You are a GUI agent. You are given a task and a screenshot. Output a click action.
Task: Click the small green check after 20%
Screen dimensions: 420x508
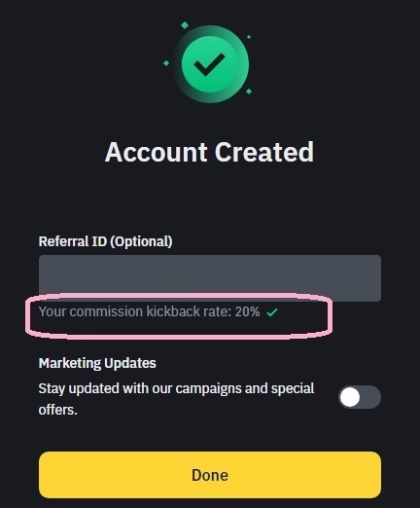coord(271,312)
